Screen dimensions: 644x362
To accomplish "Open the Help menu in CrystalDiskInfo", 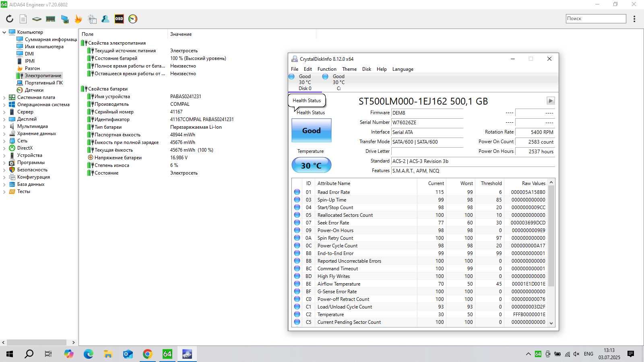I will tap(382, 69).
